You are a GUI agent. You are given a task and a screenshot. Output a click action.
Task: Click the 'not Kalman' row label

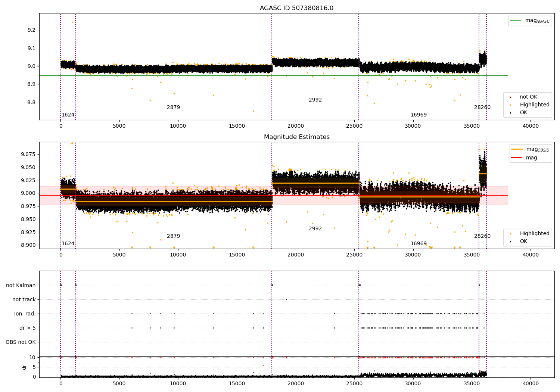(21, 285)
